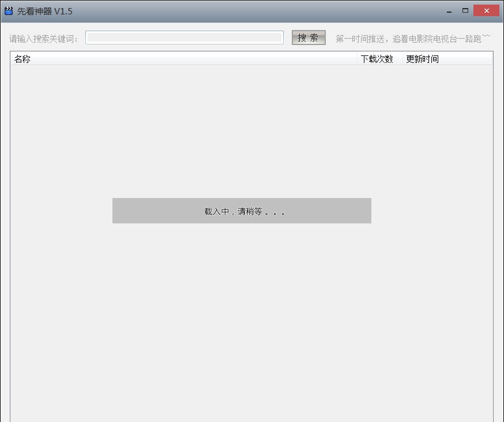Click the movie reel icon before the app name
Viewport: 504px width, 422px height.
click(9, 10)
